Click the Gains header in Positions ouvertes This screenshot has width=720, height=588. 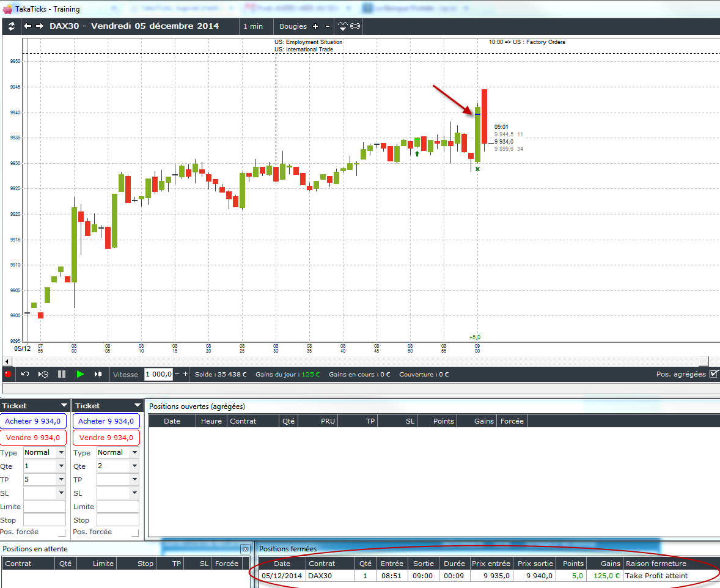pos(477,421)
